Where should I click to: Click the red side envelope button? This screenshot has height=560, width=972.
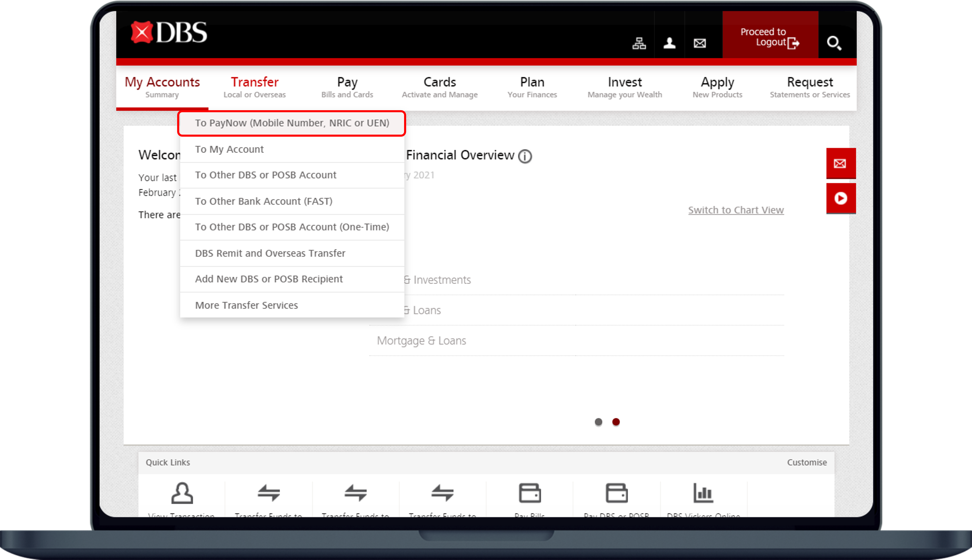[841, 163]
